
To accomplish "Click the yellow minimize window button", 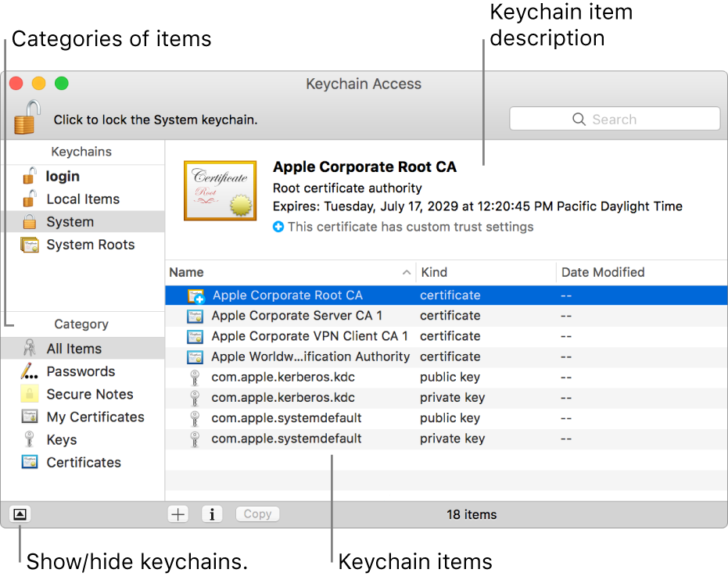I will (38, 83).
